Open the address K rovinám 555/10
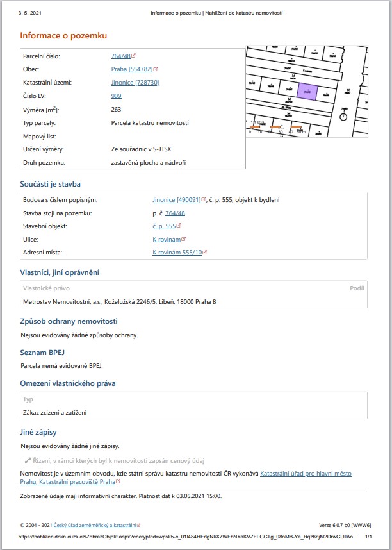This screenshot has width=392, height=550. point(177,253)
